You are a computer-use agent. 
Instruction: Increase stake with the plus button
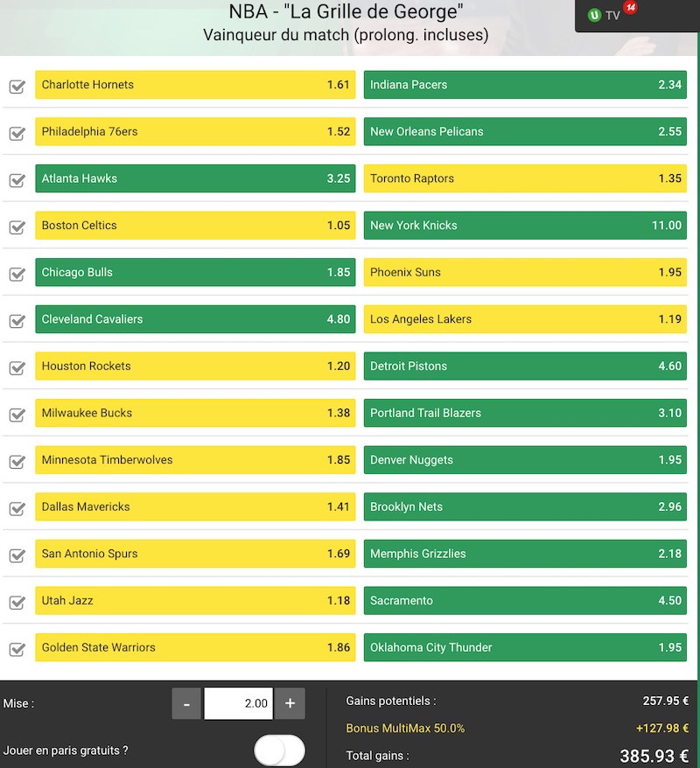pos(290,703)
